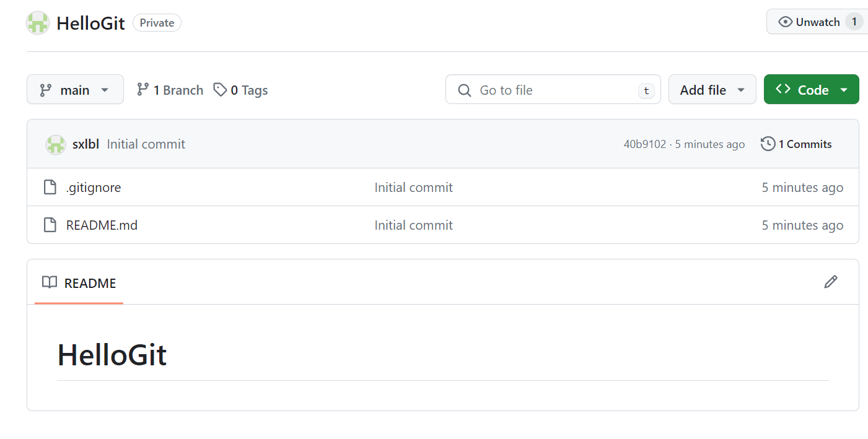Click the caret arrow on Code button
This screenshot has width=868, height=439.
tap(843, 90)
